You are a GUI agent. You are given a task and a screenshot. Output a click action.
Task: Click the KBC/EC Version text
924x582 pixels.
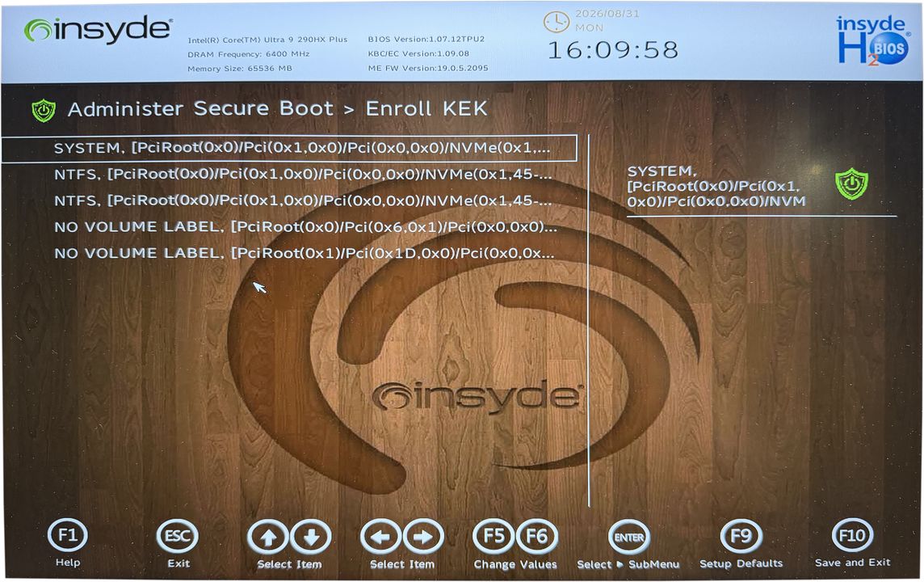pos(418,53)
